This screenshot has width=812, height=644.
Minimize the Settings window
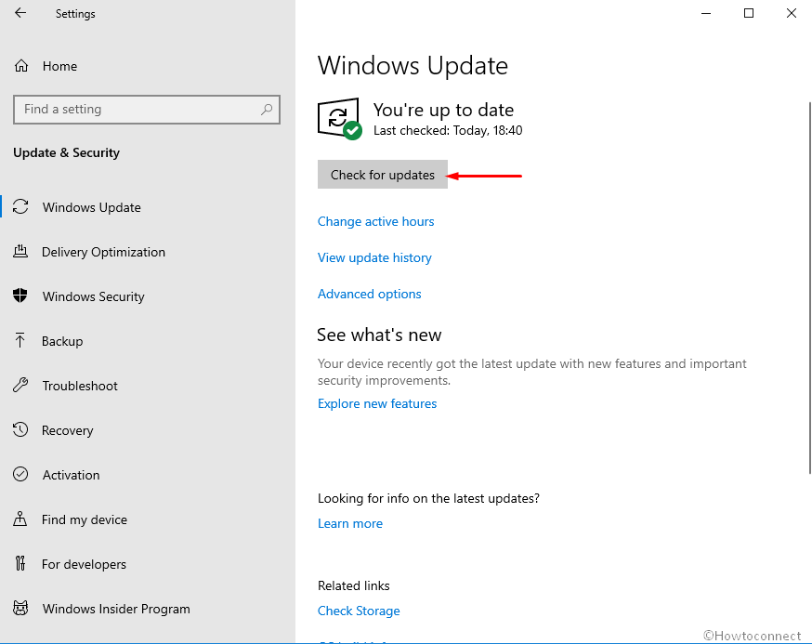(x=706, y=13)
